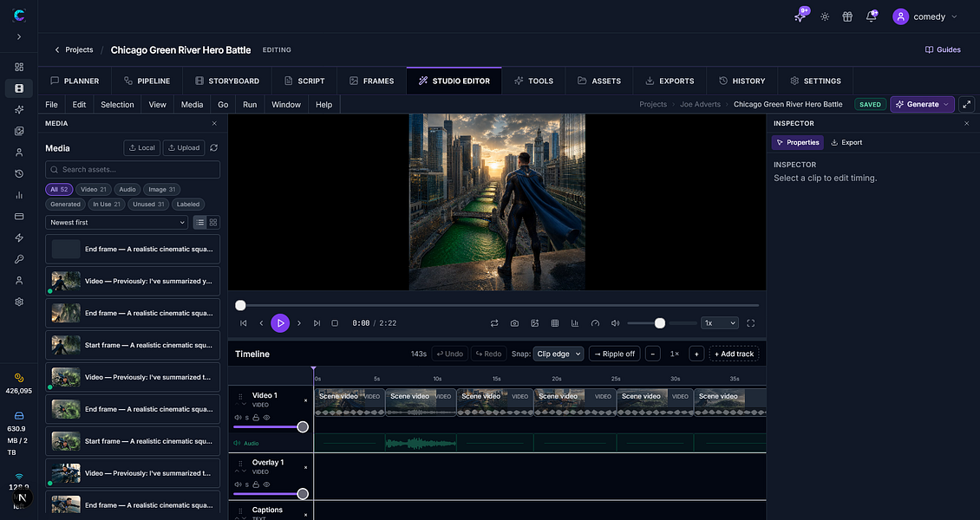Image resolution: width=980 pixels, height=520 pixels.
Task: Switch media list to grid view
Action: click(x=213, y=222)
